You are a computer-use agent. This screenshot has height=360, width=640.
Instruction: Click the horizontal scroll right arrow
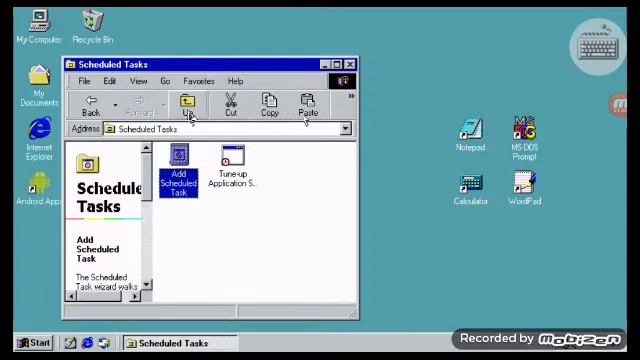click(135, 296)
